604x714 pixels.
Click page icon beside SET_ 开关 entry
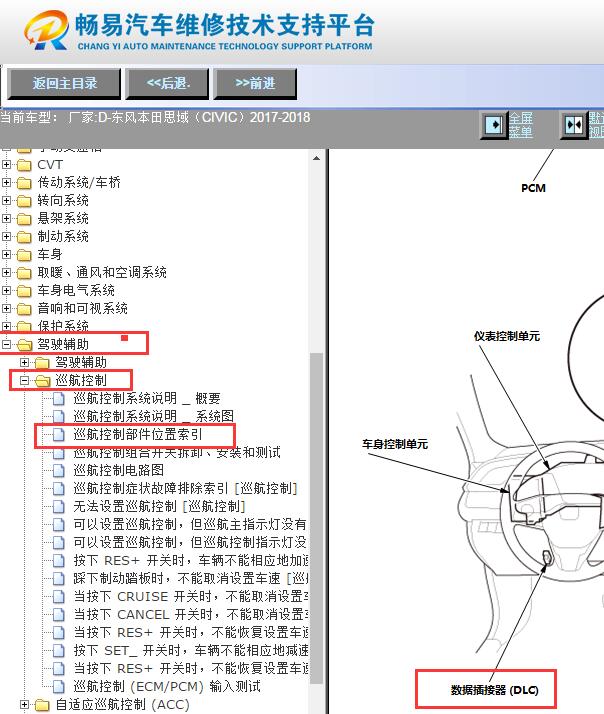[x=59, y=650]
